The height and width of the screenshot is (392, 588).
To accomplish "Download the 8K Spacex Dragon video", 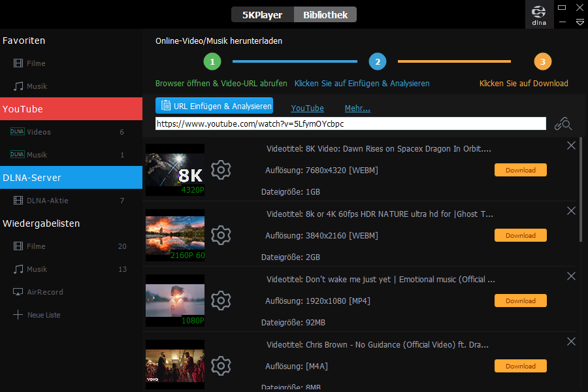I will click(x=520, y=170).
